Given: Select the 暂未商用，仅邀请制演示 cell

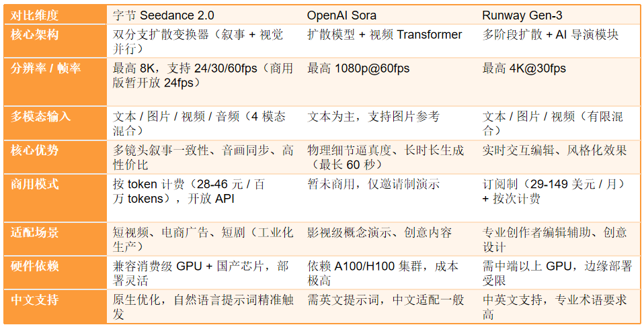Looking at the screenshot, I should click(x=374, y=183).
